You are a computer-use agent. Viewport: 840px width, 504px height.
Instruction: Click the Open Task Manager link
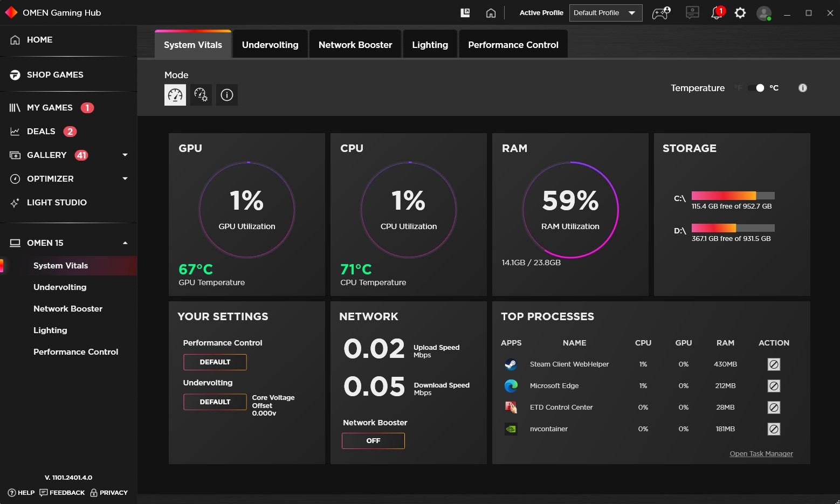(761, 453)
